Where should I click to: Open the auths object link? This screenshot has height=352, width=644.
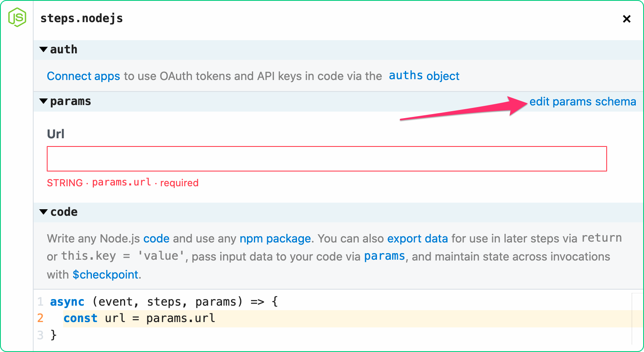[x=424, y=76]
